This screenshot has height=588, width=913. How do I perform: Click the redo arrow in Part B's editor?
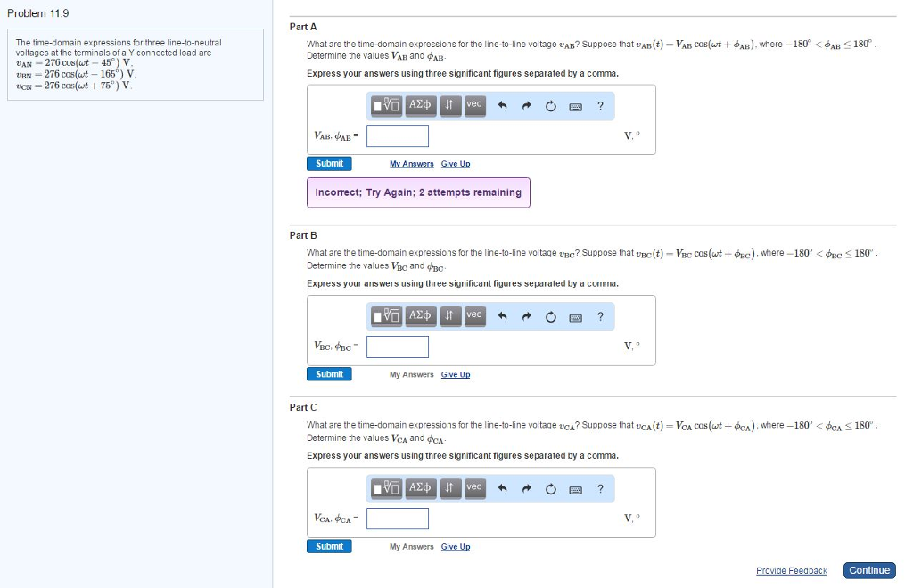point(524,315)
